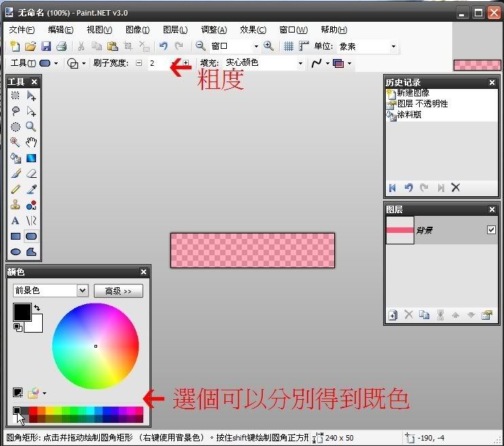Decrease brush width with minus button
504x446 pixels.
point(139,63)
